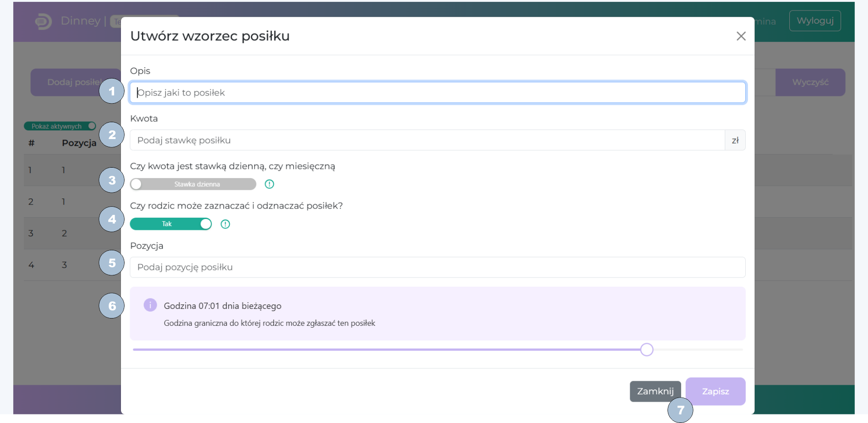Click the deadline hour slider handle
Viewport: 868px width, 423px height.
coord(647,349)
